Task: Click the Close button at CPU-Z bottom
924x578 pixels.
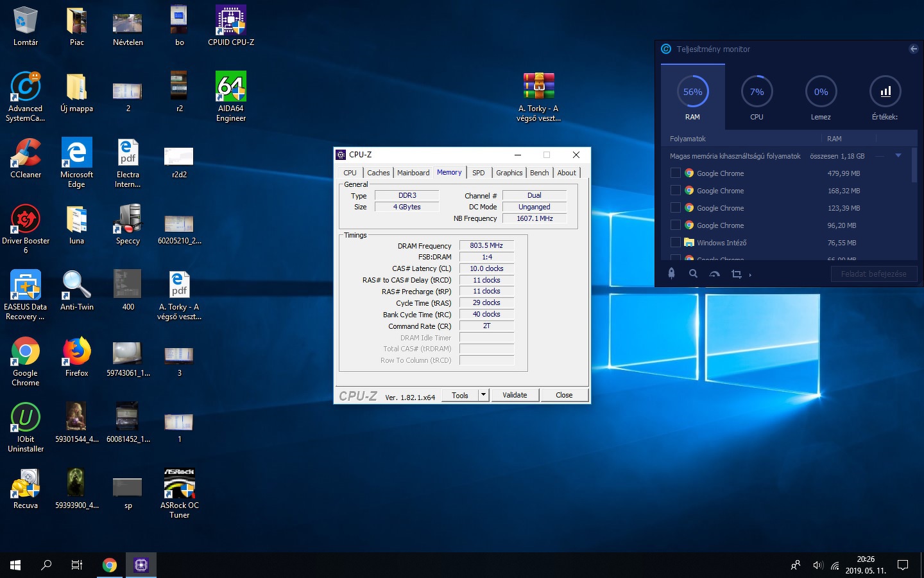Action: [x=564, y=395]
